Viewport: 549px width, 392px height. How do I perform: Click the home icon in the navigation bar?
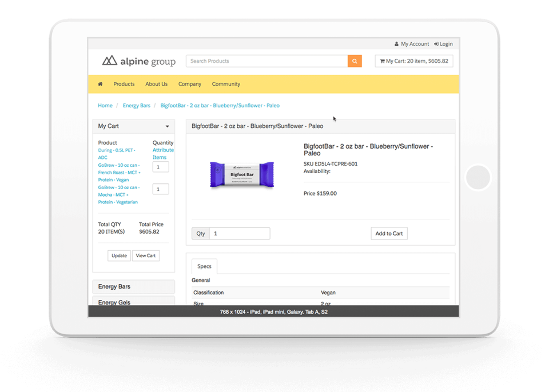[100, 83]
